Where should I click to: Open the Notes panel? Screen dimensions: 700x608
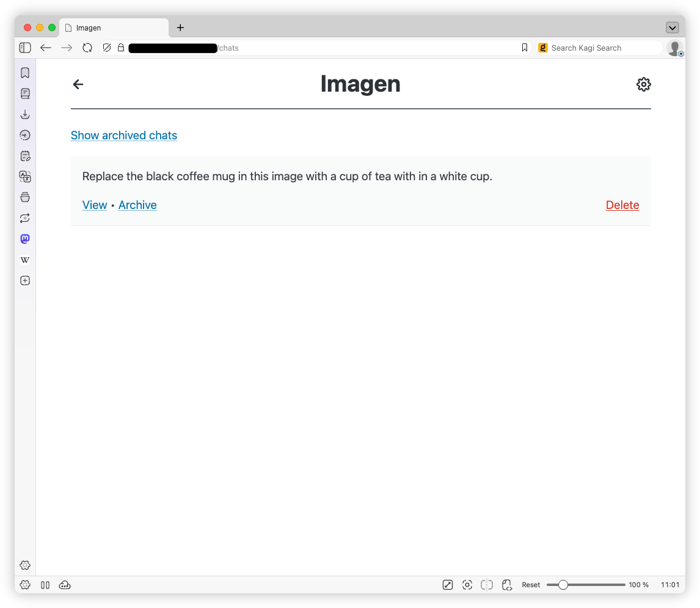[25, 156]
